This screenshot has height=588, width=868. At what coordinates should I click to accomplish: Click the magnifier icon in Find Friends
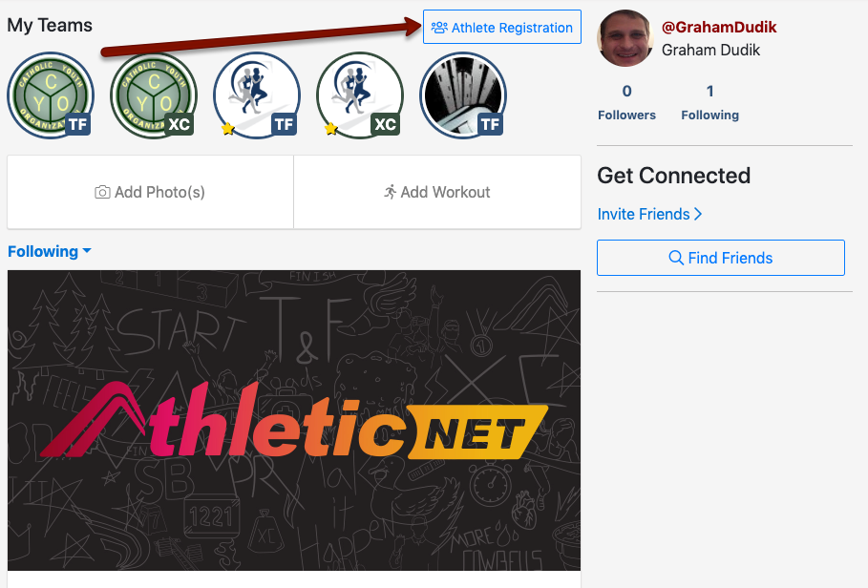[x=676, y=258]
